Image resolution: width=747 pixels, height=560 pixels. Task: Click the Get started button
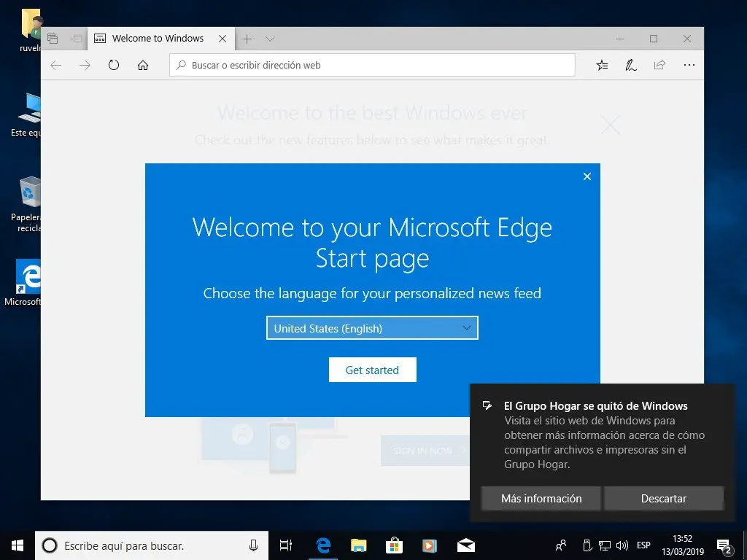click(x=372, y=370)
